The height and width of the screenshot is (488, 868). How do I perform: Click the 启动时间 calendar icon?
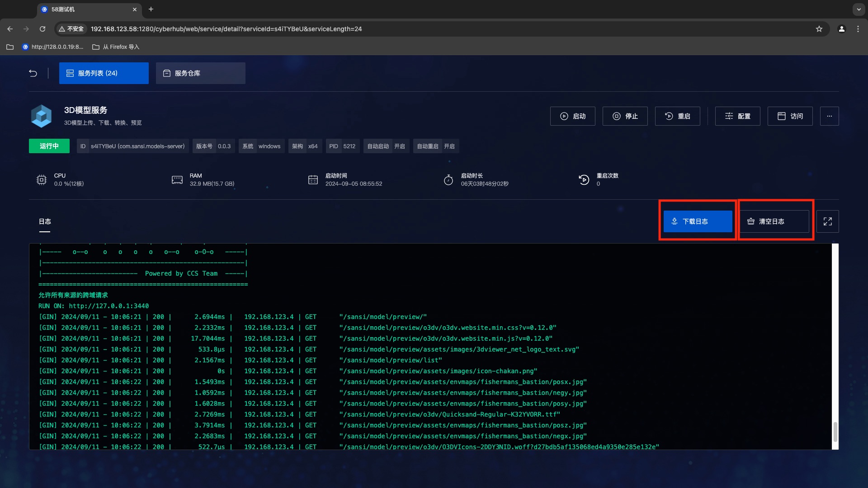(313, 180)
